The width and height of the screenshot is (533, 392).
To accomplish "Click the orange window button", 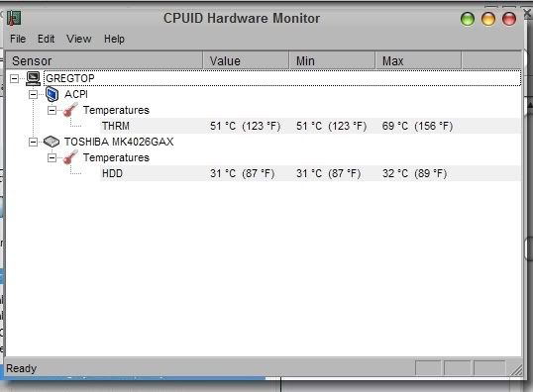I will tap(488, 19).
